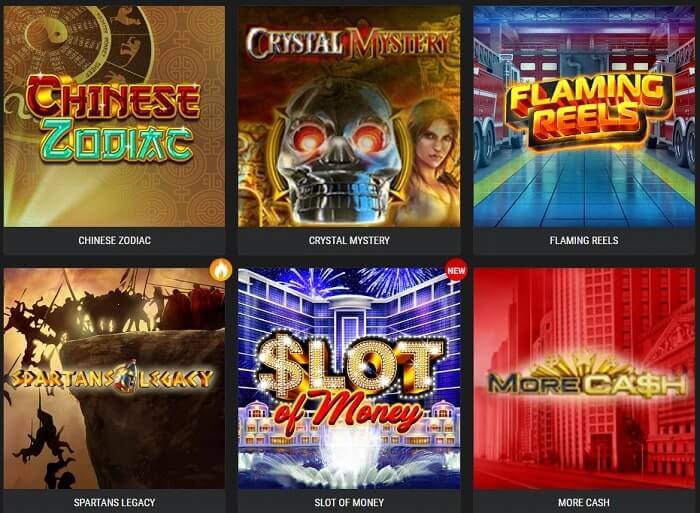Screen dimensions: 700x513
Task: Open the Slot of Money game thumbnail
Action: tap(349, 378)
